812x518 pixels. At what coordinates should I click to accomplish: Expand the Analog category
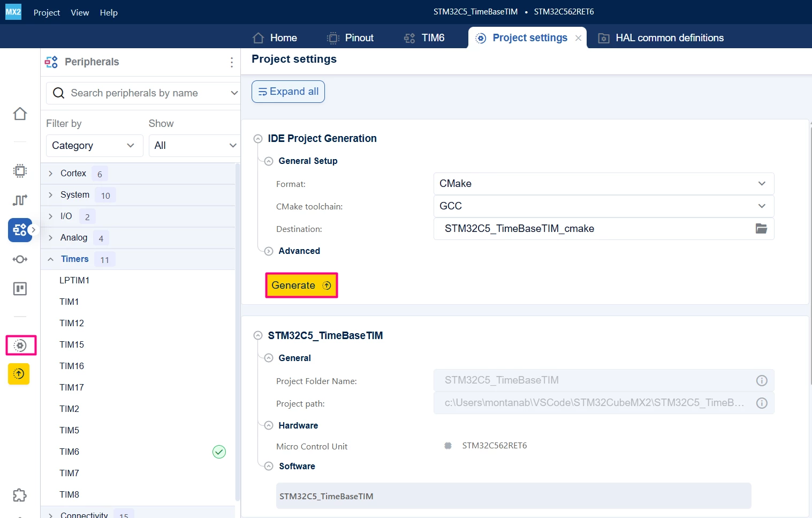pyautogui.click(x=51, y=238)
